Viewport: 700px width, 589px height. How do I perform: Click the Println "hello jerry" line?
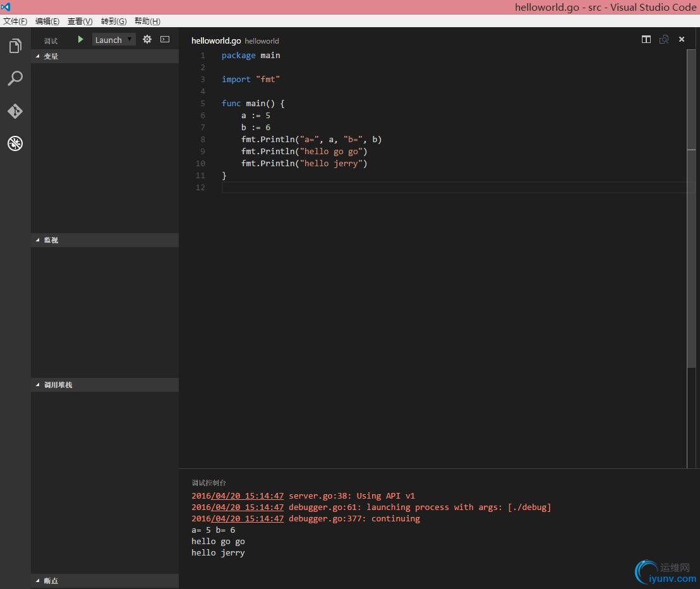click(304, 164)
